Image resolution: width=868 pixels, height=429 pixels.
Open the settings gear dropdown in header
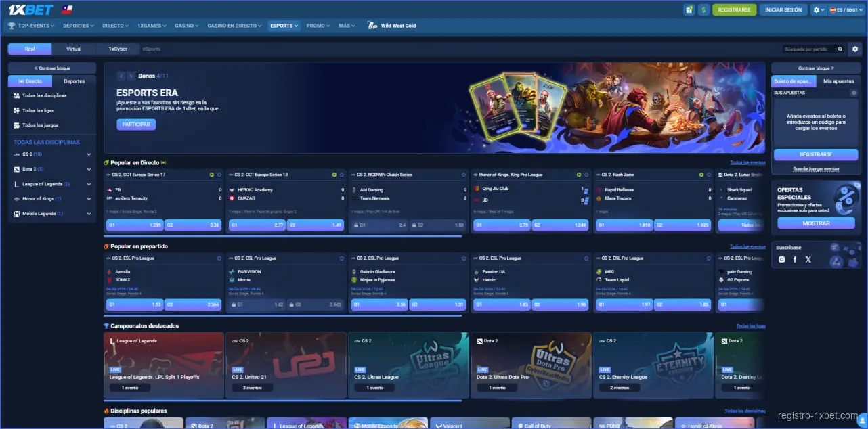click(x=818, y=10)
